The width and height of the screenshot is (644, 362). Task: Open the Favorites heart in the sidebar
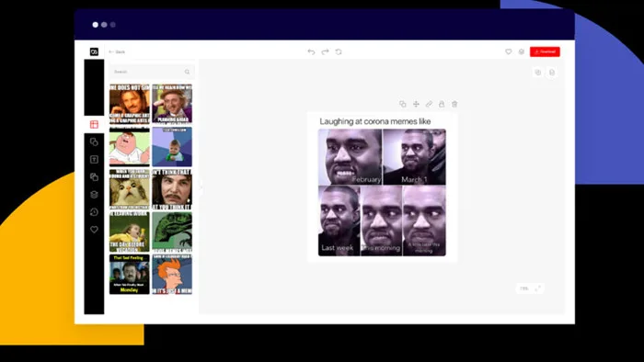94,230
